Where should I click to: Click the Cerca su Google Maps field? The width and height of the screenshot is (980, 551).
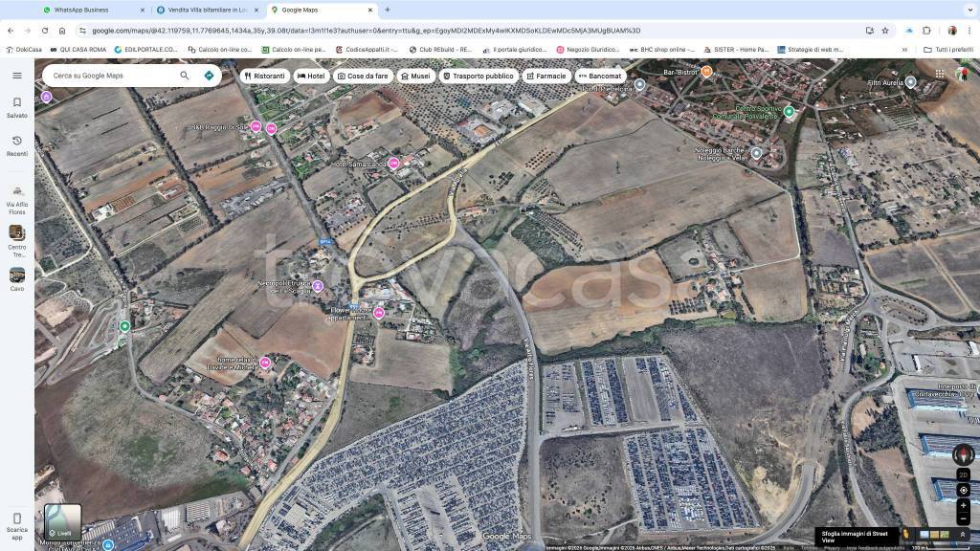[110, 76]
